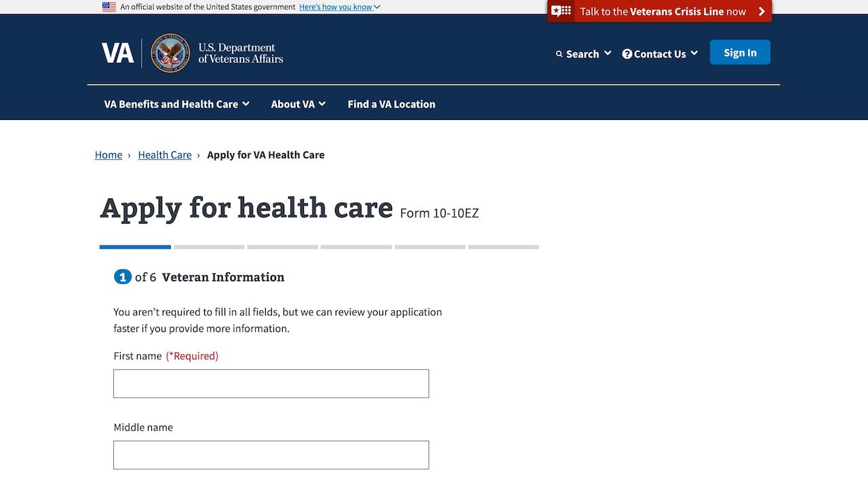The width and height of the screenshot is (868, 488).
Task: Focus the First name input field
Action: 271,384
